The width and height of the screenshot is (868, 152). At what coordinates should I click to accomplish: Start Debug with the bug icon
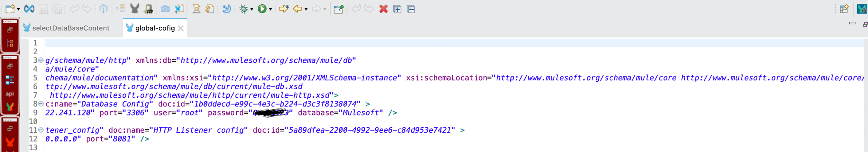tap(243, 9)
